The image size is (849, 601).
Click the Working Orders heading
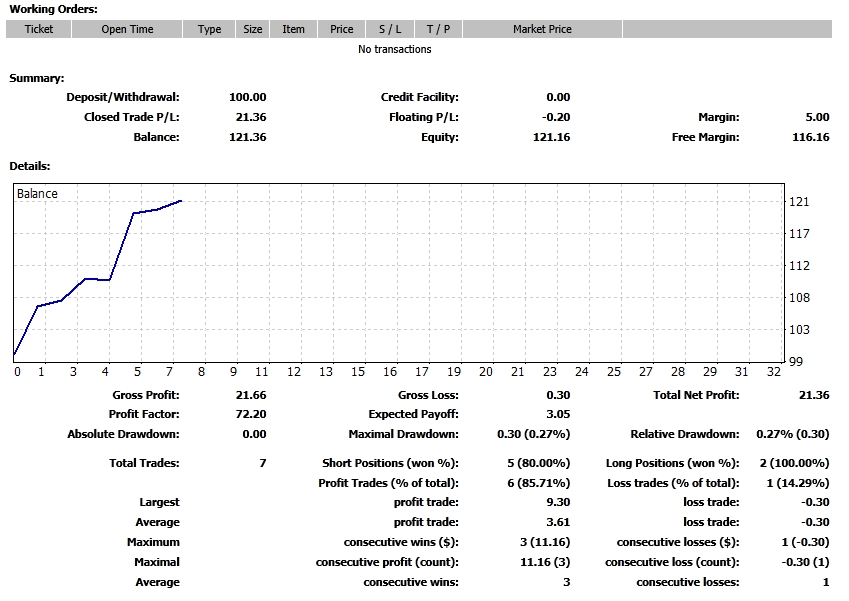54,9
